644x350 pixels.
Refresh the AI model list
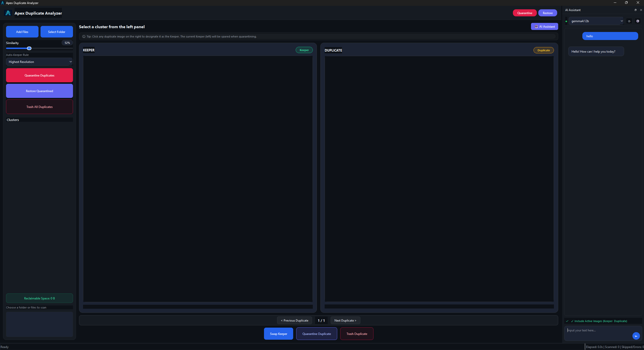coord(629,21)
